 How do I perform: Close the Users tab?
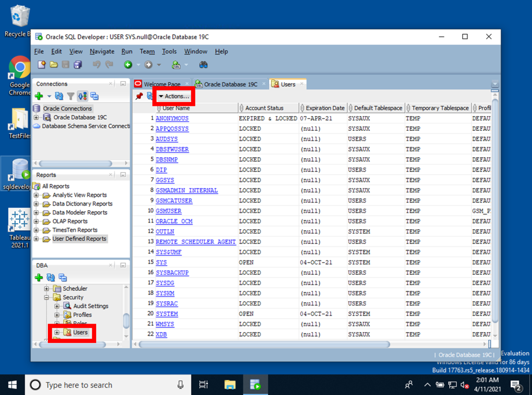301,84
